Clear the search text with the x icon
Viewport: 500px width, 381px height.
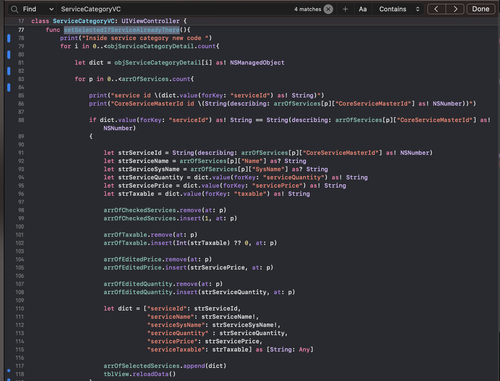pyautogui.click(x=328, y=9)
